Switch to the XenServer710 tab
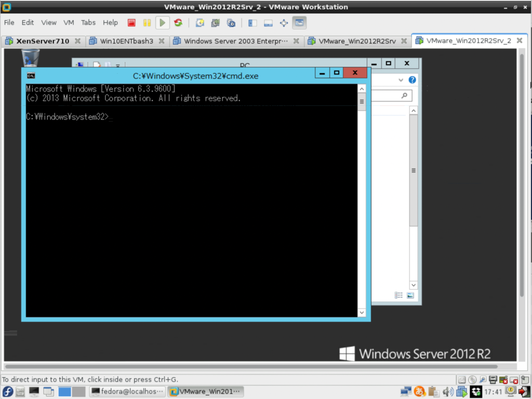The width and height of the screenshot is (532, 399). (x=43, y=41)
